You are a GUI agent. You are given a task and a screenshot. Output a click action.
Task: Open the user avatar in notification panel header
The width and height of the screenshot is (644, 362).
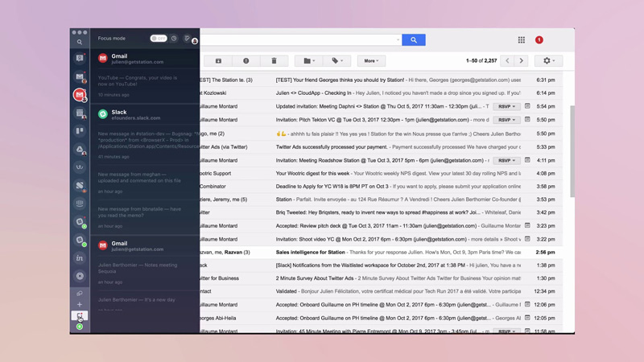[x=195, y=41]
